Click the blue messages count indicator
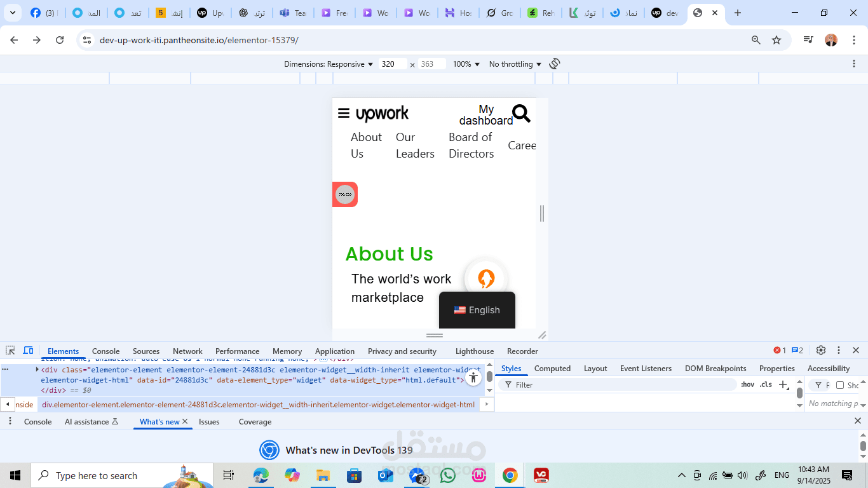 pos(797,350)
